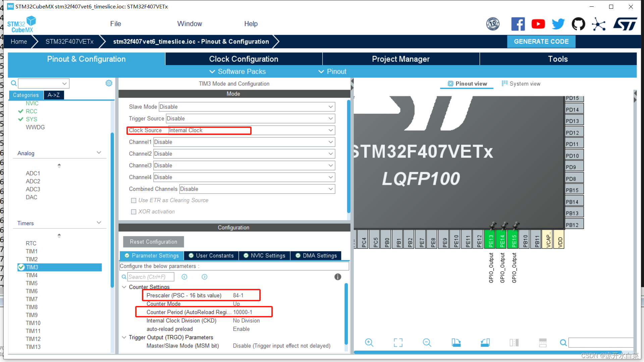Collapse the Timers category

pyautogui.click(x=99, y=223)
